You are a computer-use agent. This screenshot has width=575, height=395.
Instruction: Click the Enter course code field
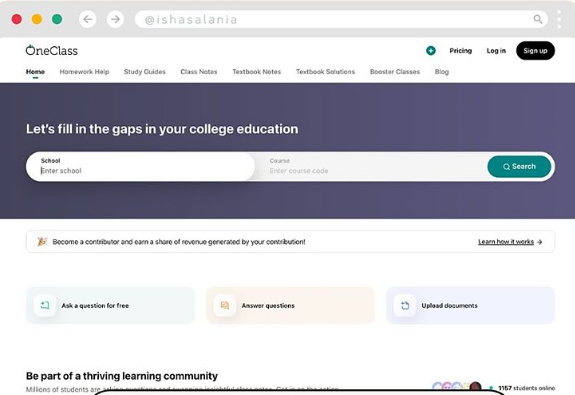point(370,167)
